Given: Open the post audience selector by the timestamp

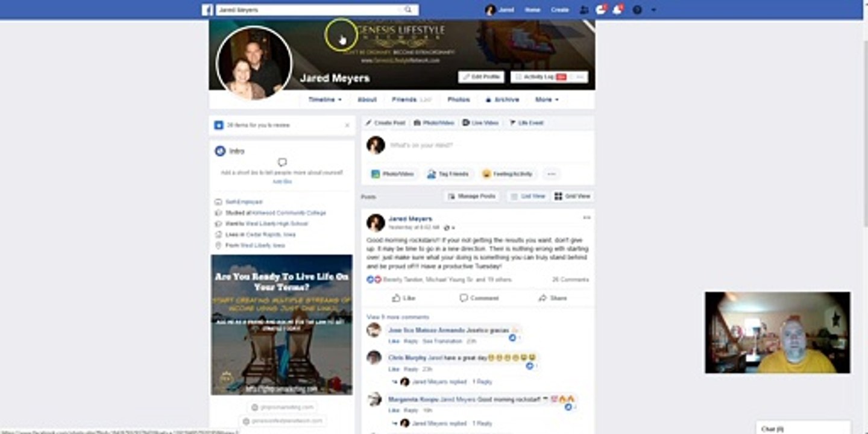Looking at the screenshot, I should coord(449,228).
